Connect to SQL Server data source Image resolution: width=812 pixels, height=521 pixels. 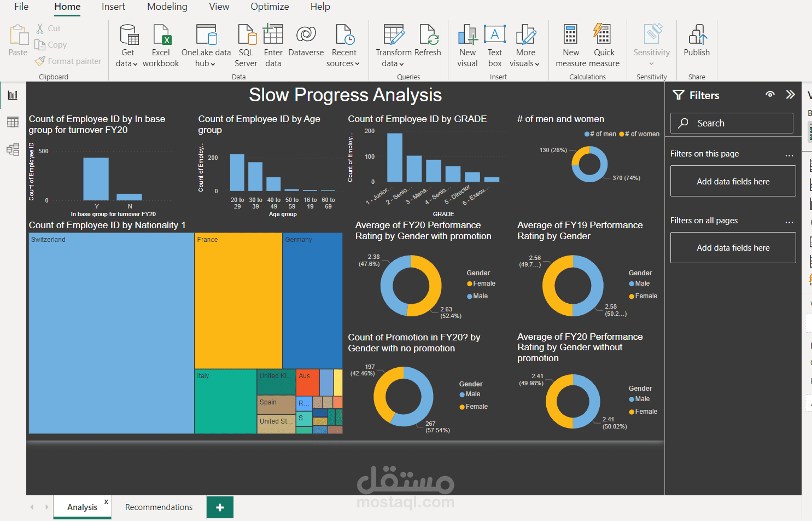246,44
